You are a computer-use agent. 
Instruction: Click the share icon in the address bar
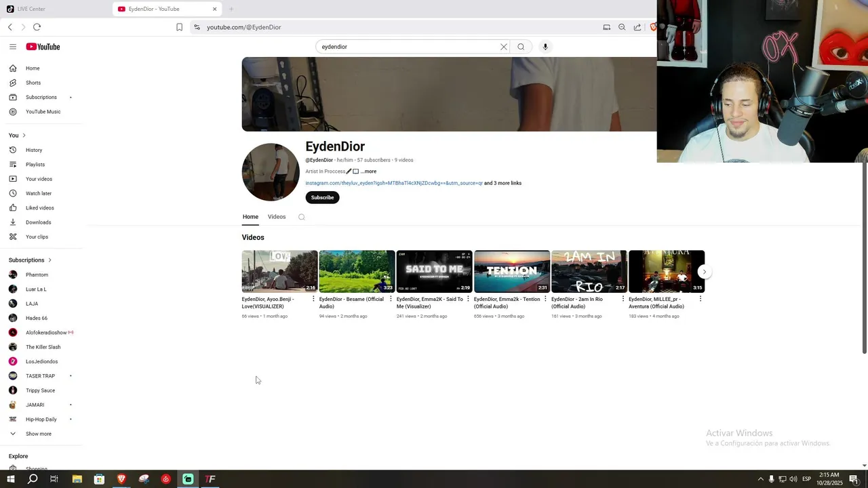pos(637,27)
